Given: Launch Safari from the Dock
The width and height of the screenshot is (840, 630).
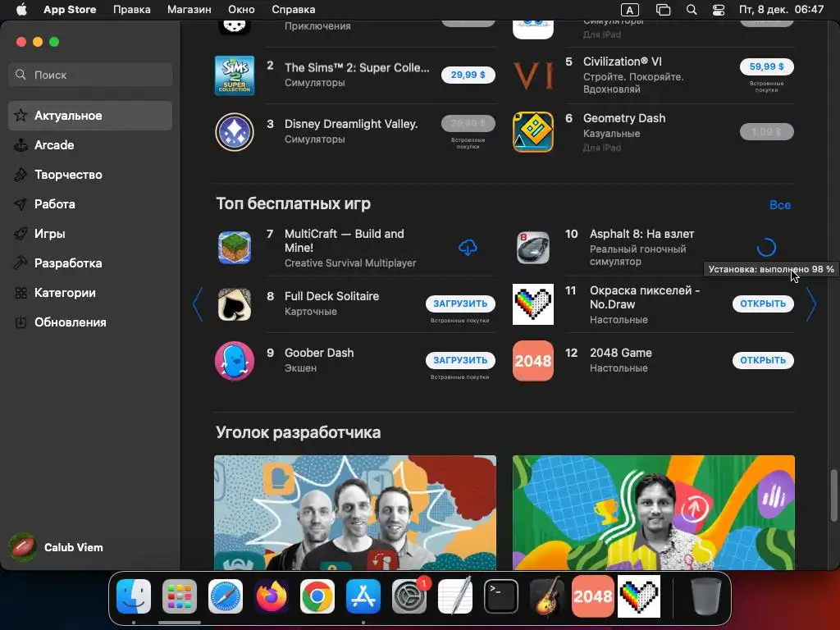Looking at the screenshot, I should point(226,596).
